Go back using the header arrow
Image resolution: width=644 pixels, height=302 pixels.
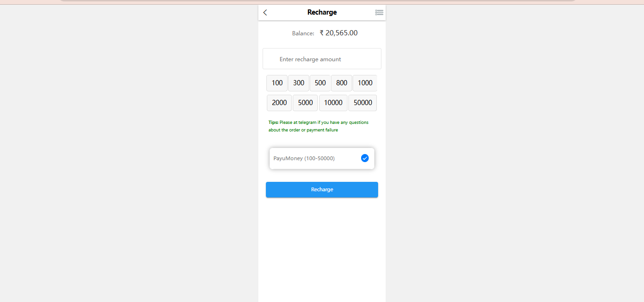[265, 13]
